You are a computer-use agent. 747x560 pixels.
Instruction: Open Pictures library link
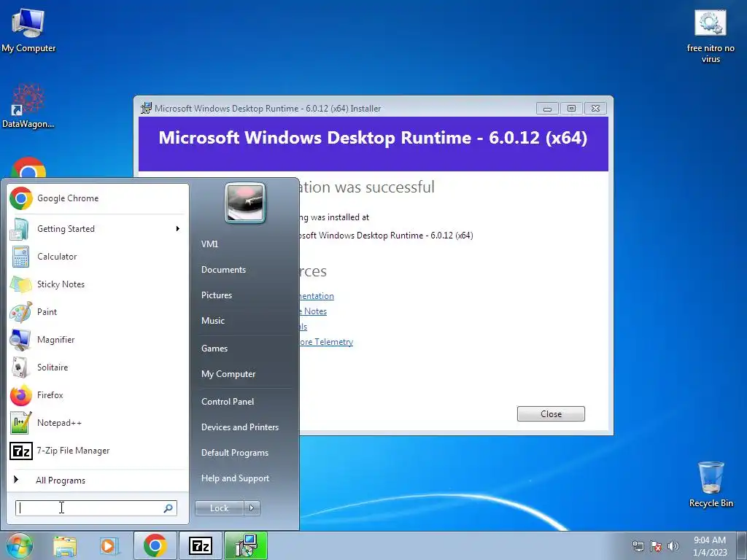pos(217,295)
